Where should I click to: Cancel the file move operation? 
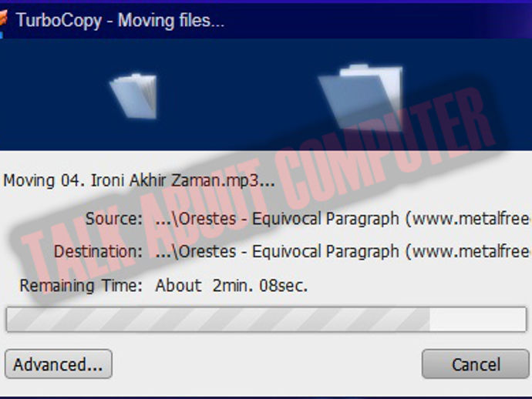coord(476,364)
